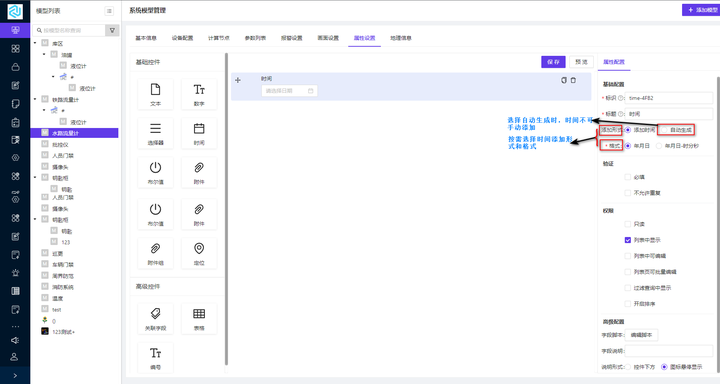Uncheck the 列表中显示 checkbox
Image resolution: width=720 pixels, height=384 pixels.
coord(628,240)
